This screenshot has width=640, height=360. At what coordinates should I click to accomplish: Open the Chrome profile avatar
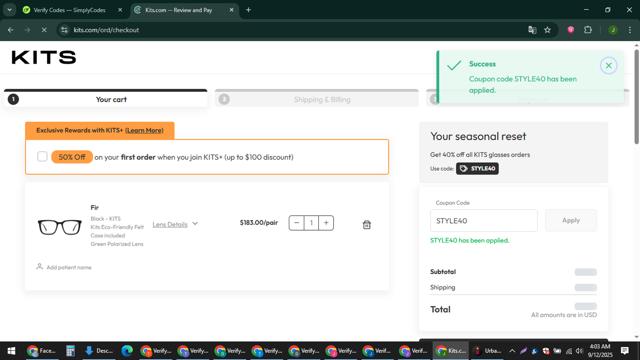pos(613,30)
